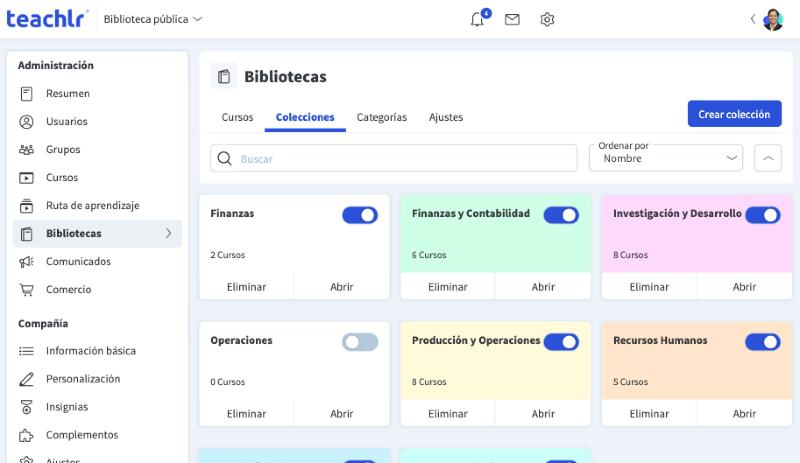Disable the Finanzas collection toggle

tap(360, 215)
